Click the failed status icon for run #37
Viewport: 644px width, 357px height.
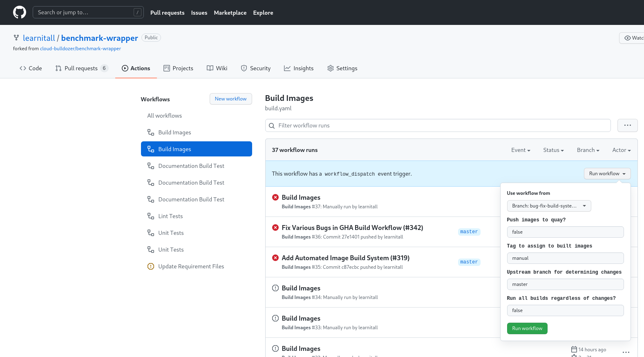point(275,197)
